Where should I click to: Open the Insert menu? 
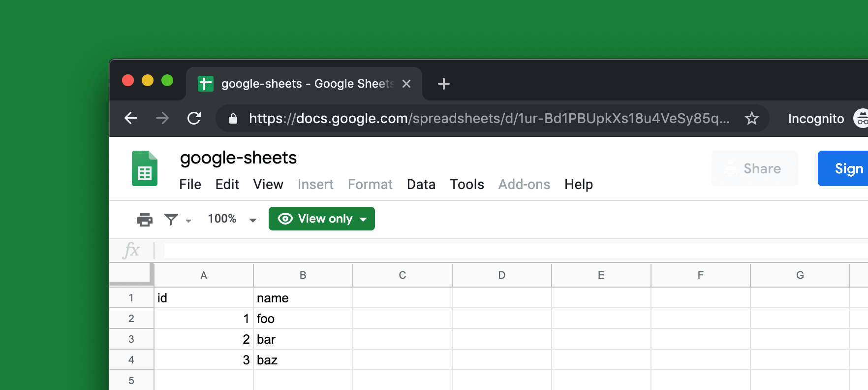point(315,184)
